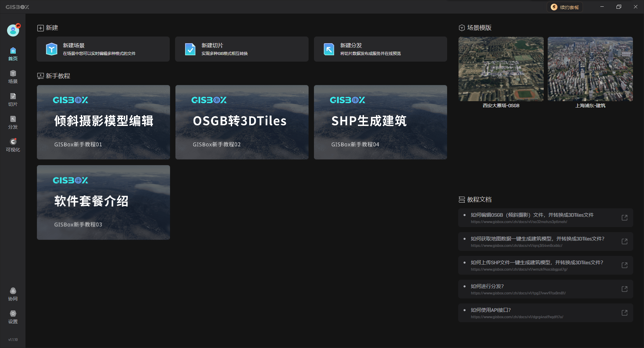This screenshot has width=644, height=348.
Task: Click the 续约套餐 renew plan button
Action: tap(565, 7)
